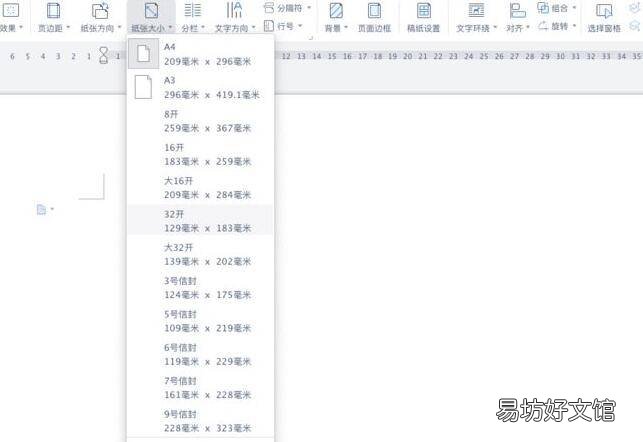Screen dimensions: 643x442
Task: Click the 文字方向 text direction icon
Action: click(234, 10)
